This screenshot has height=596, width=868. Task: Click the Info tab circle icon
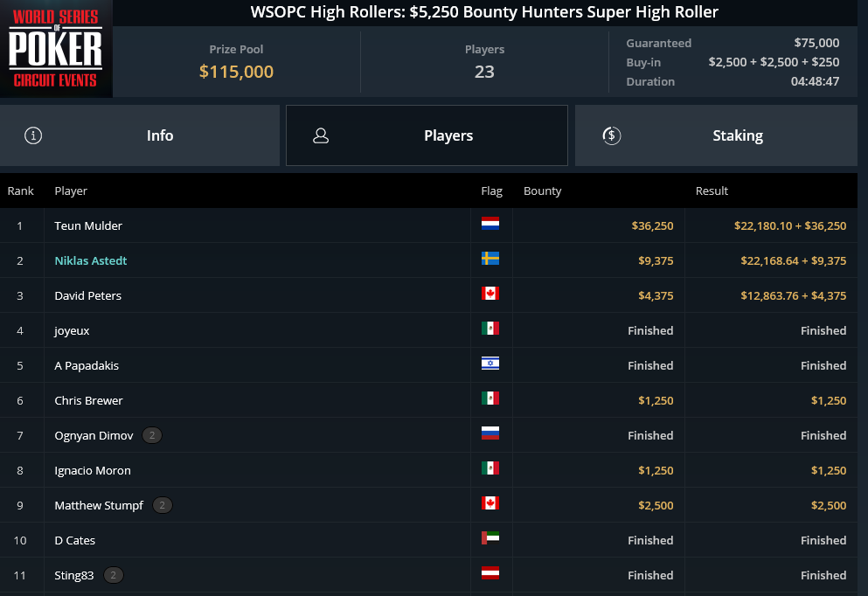point(33,135)
